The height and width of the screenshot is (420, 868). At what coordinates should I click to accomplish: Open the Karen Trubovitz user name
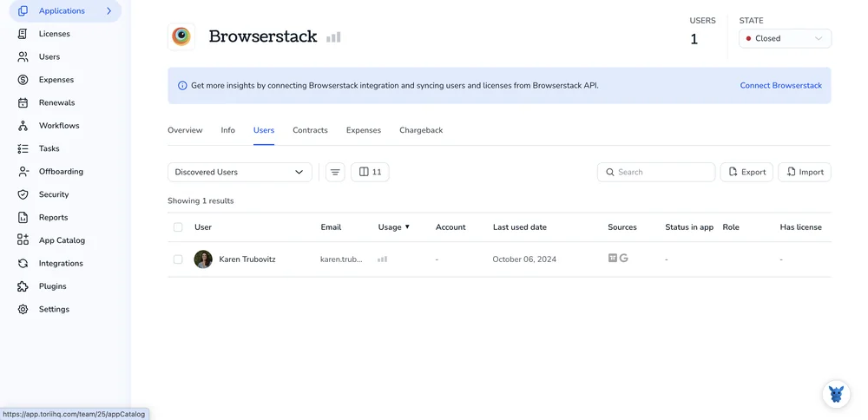[247, 259]
